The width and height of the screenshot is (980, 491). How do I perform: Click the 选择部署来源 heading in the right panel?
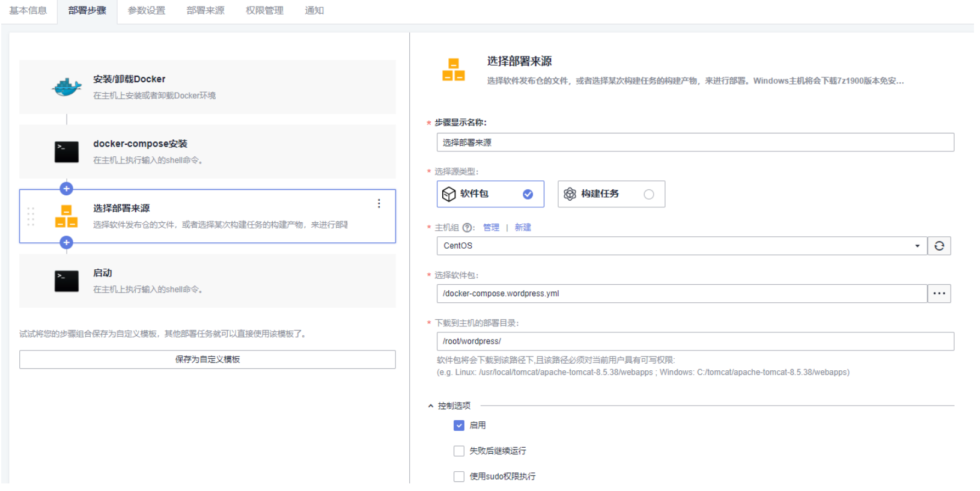point(519,61)
